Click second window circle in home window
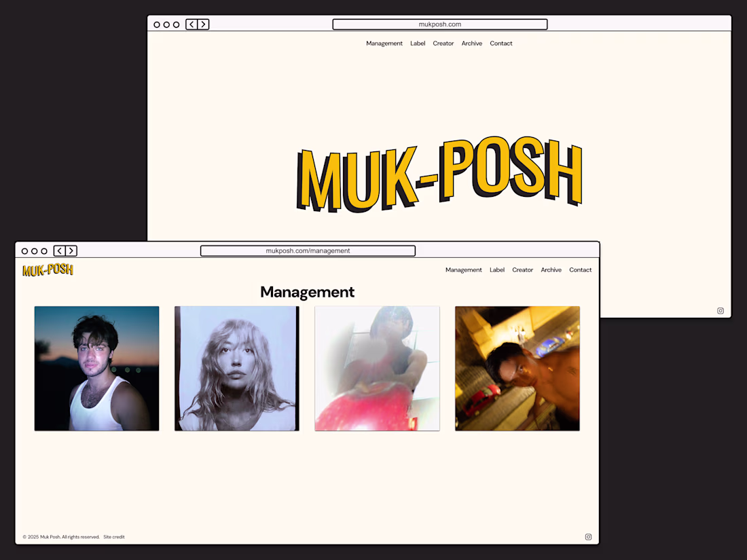This screenshot has height=560, width=747. click(166, 24)
